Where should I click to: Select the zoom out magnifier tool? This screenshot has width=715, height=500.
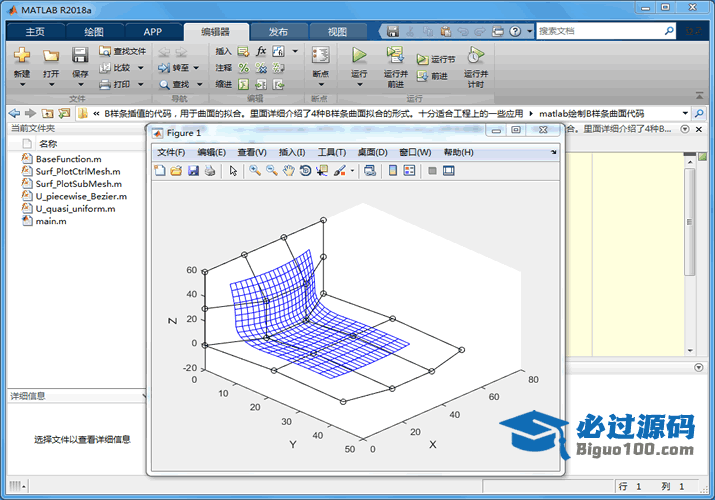[x=272, y=171]
